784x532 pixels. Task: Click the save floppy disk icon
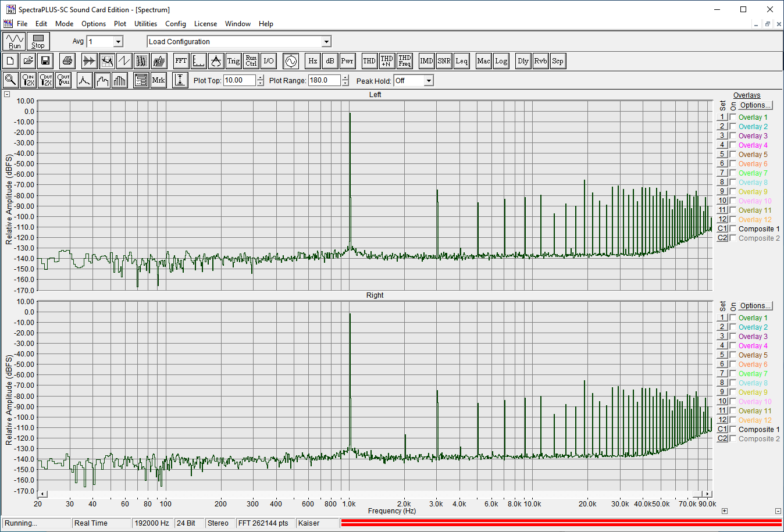pos(45,61)
